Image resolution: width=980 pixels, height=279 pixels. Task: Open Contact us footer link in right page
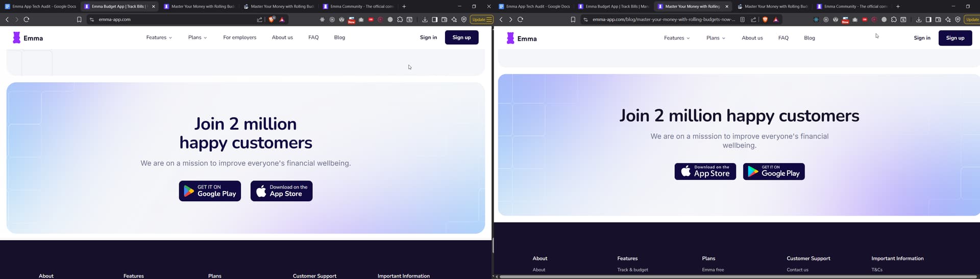797,270
